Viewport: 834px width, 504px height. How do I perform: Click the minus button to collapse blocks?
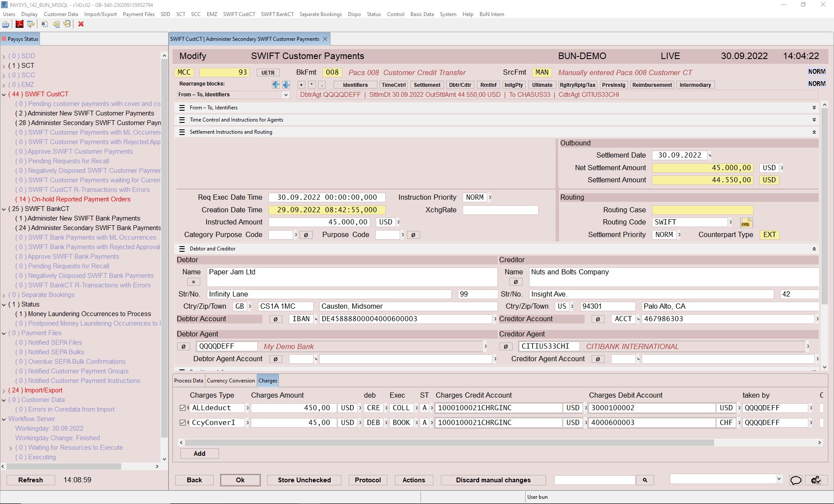(x=322, y=85)
